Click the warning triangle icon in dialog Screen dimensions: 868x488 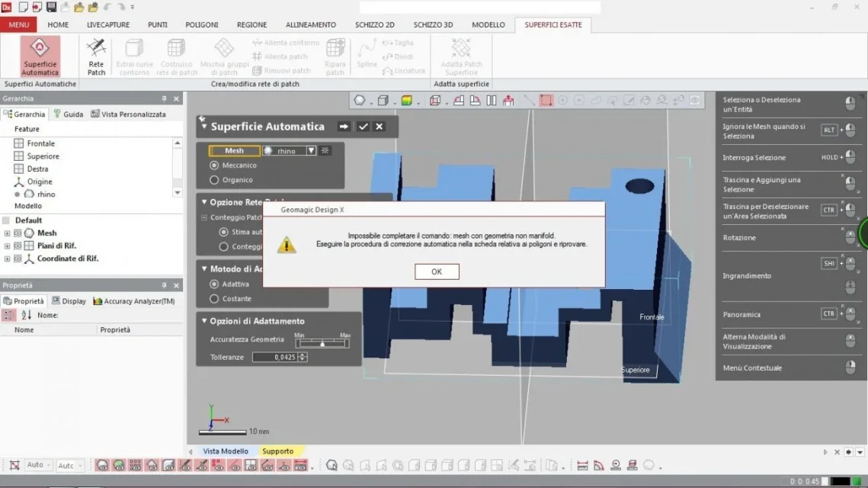(287, 244)
